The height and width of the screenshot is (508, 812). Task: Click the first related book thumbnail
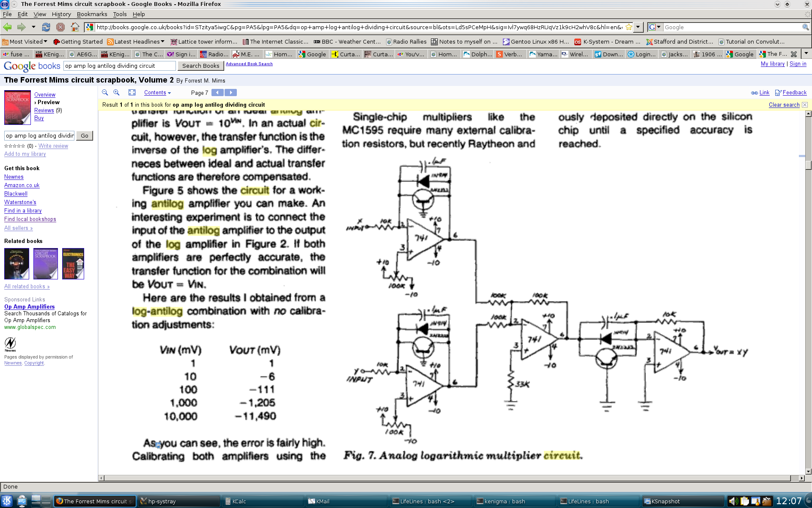pos(16,264)
